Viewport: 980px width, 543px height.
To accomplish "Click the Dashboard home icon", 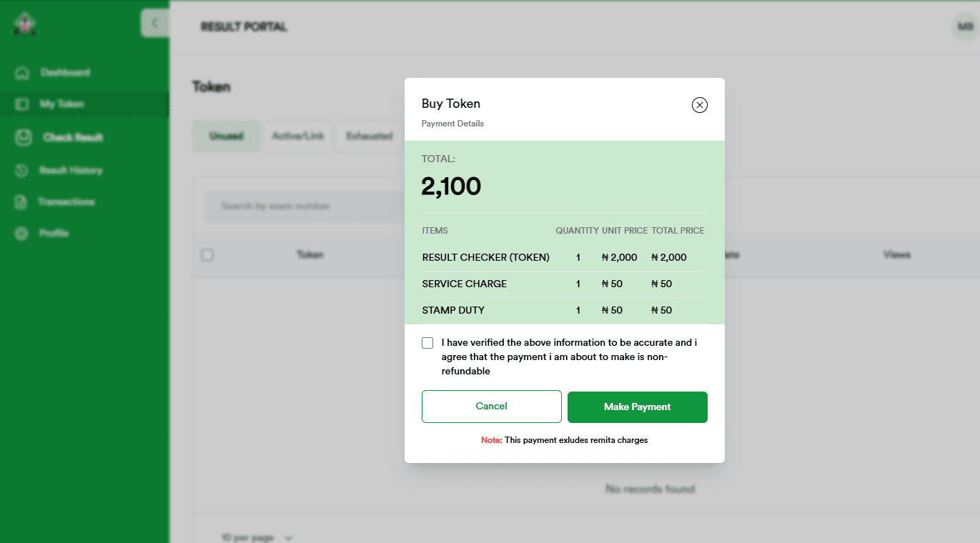I will (22, 73).
